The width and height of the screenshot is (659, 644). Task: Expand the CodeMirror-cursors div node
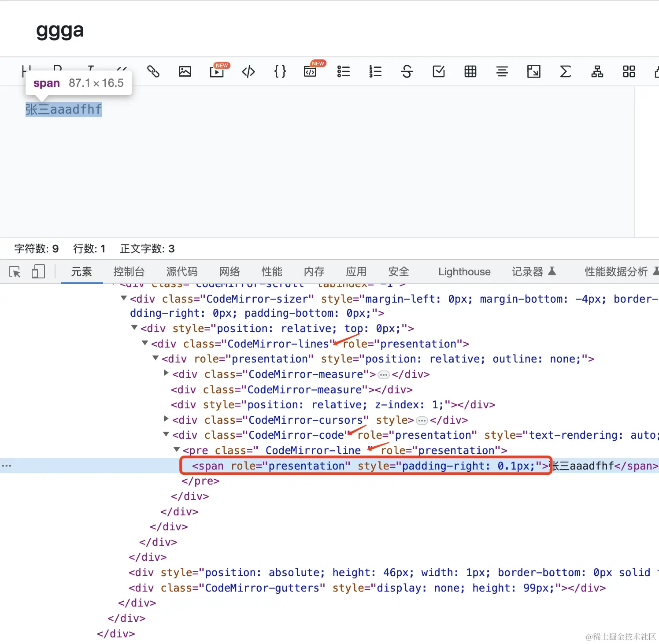coord(166,419)
